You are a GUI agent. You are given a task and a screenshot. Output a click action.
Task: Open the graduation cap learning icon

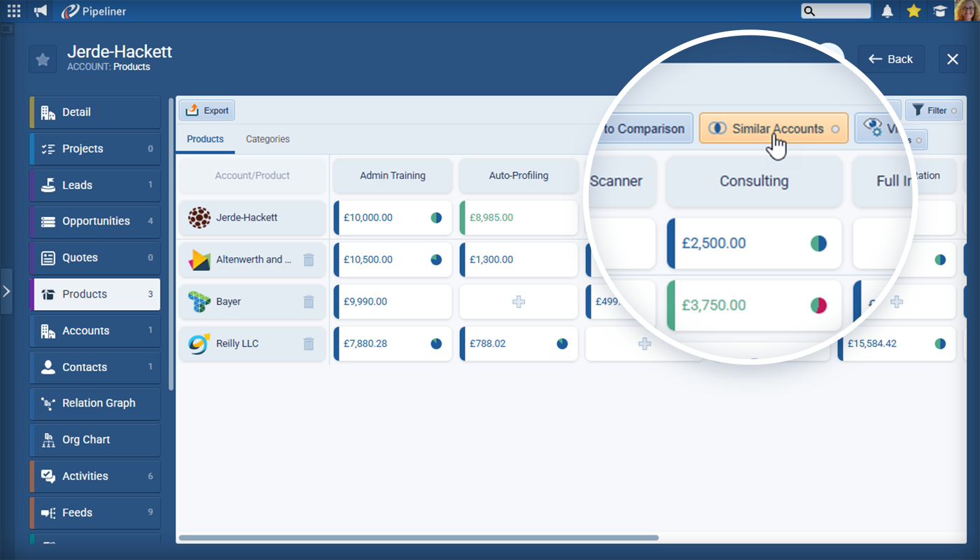939,10
